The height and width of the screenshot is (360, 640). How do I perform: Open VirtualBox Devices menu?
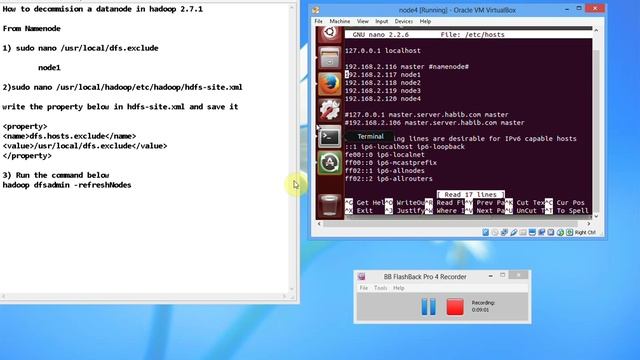click(404, 21)
